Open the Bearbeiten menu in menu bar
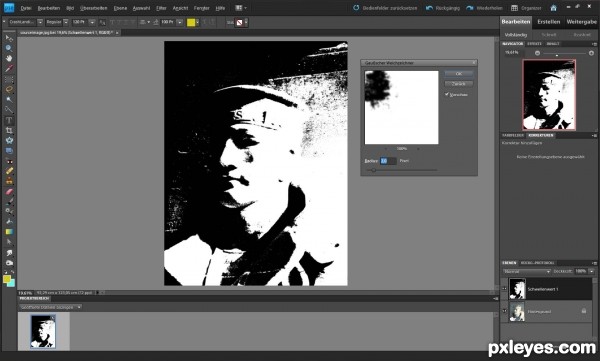Viewport: 600px width, 361px height. tap(49, 8)
